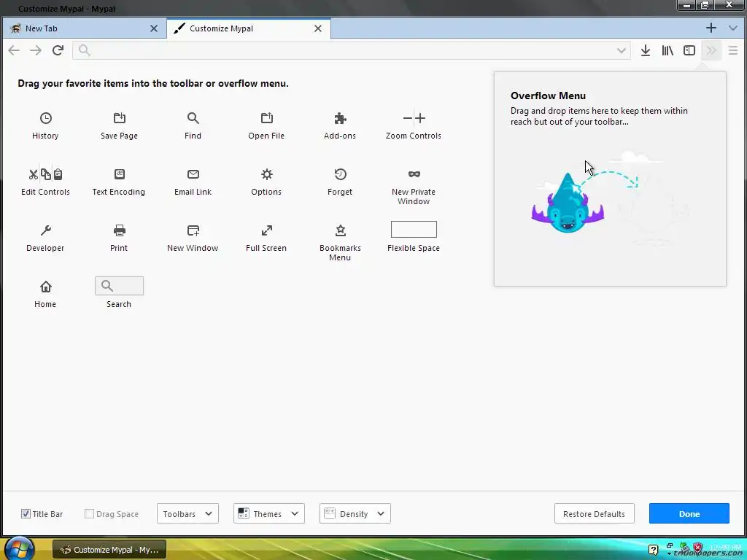Pick the Text Encoding item
Screen dimensions: 747x560
[119, 182]
